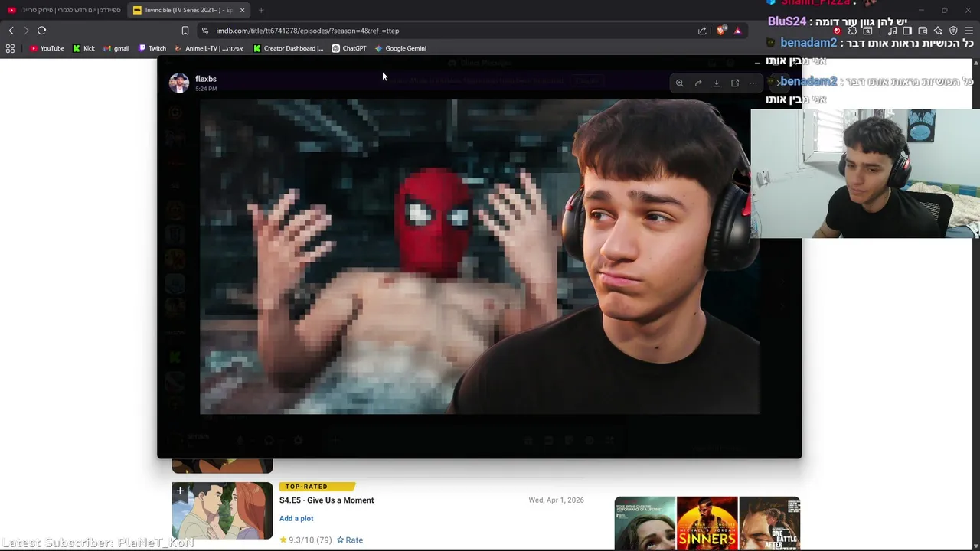This screenshot has width=980, height=551.
Task: Restore the browser window size
Action: 944,10
